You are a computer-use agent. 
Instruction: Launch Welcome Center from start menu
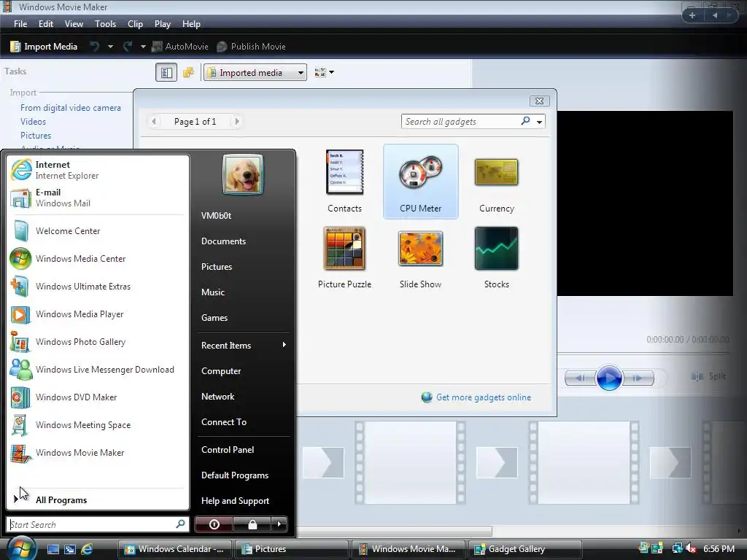98,231
